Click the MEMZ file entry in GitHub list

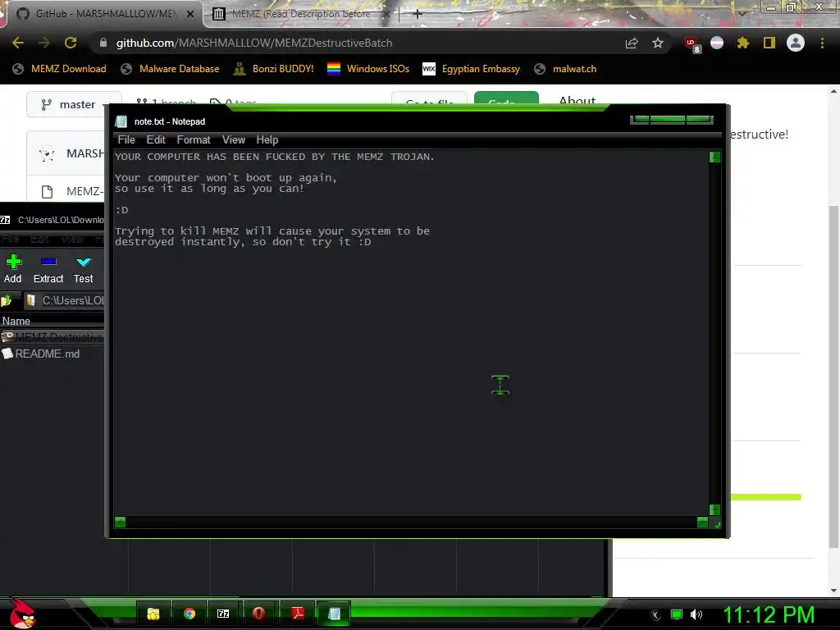tap(84, 191)
